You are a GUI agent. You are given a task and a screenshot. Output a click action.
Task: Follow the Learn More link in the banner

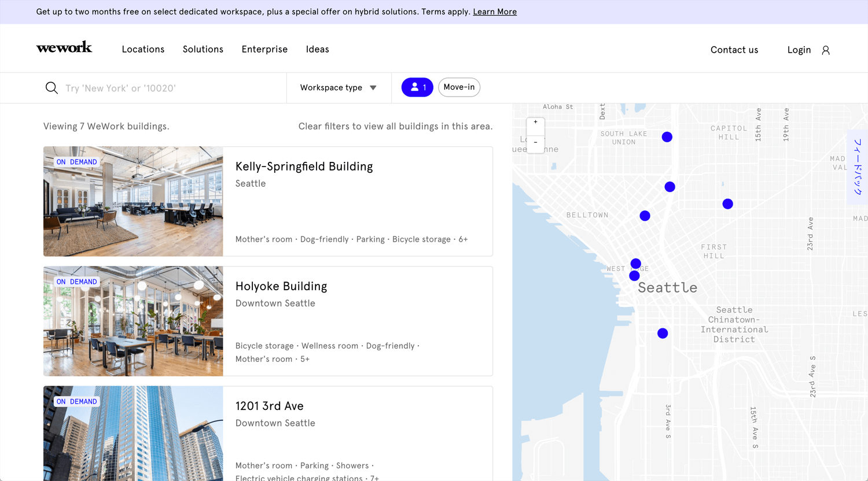[x=495, y=12]
